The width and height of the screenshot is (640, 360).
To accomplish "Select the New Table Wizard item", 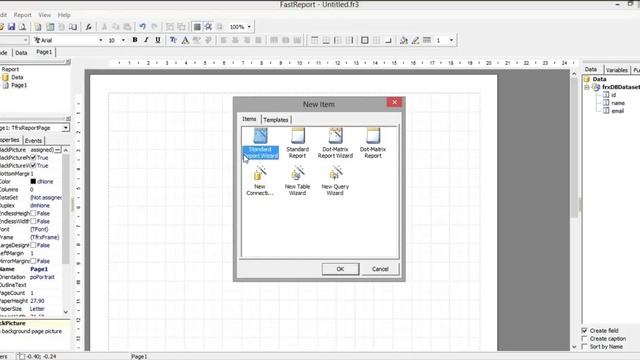I will (298, 181).
